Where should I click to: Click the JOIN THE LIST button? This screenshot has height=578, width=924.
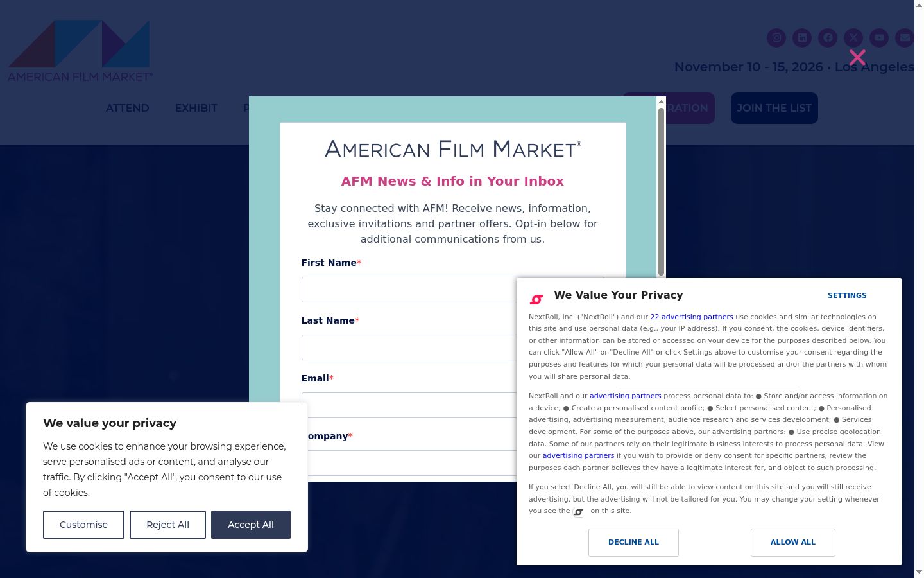(774, 108)
